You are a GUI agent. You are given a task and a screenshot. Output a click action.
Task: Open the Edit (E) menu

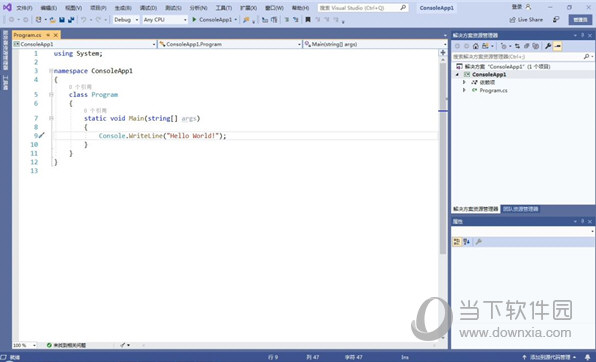49,8
